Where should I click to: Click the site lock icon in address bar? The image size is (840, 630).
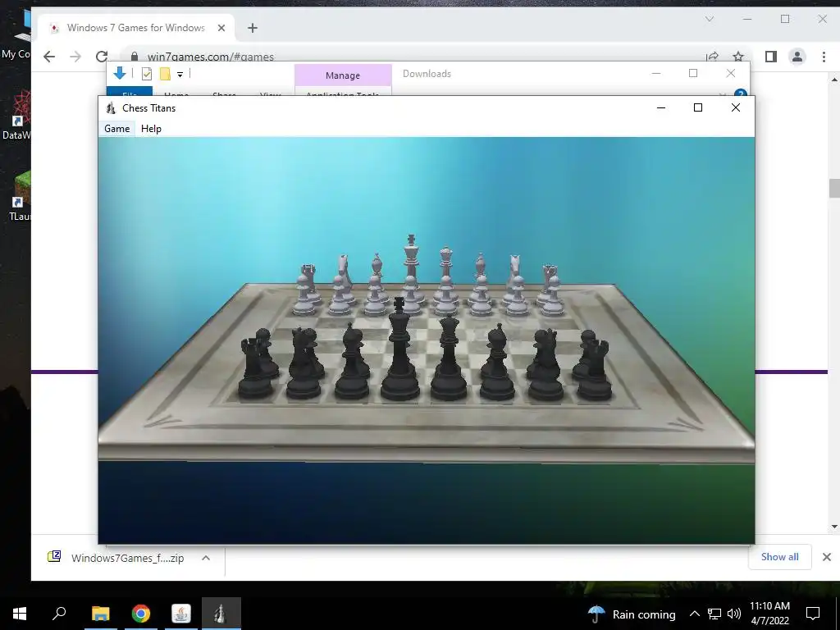tap(135, 57)
